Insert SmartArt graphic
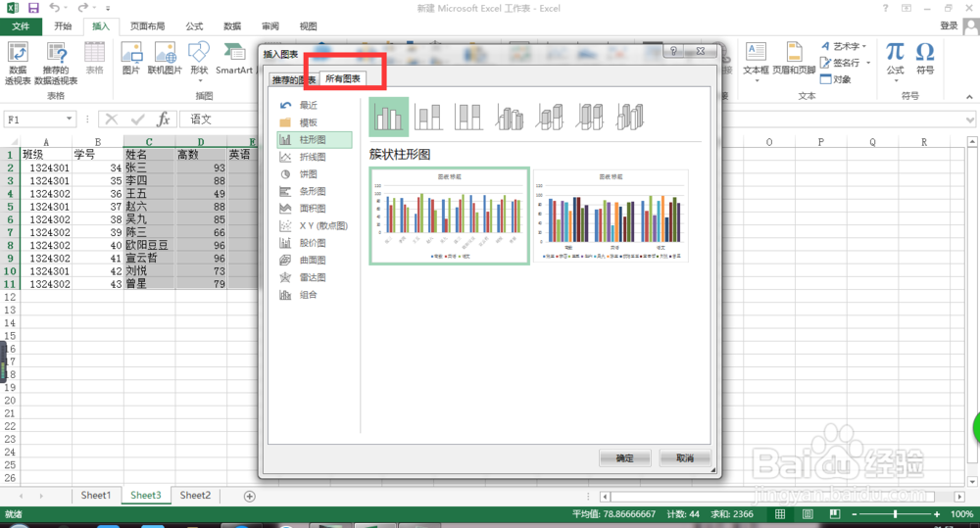This screenshot has height=528, width=980. pos(234,58)
